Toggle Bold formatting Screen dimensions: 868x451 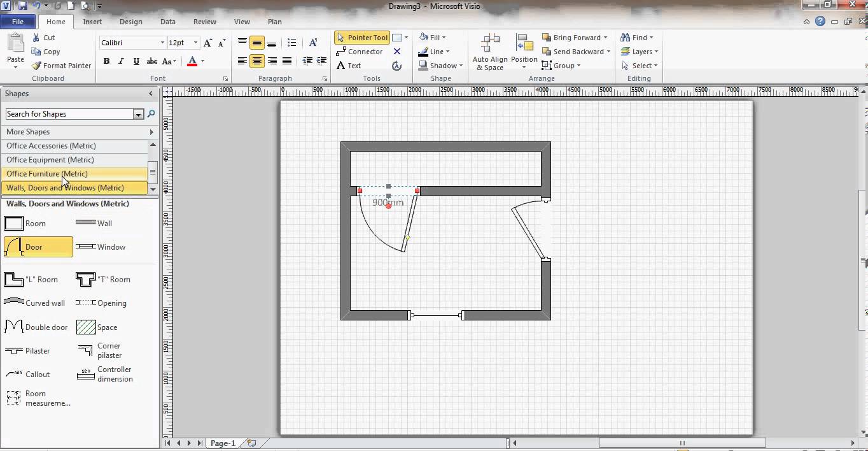[x=106, y=61]
